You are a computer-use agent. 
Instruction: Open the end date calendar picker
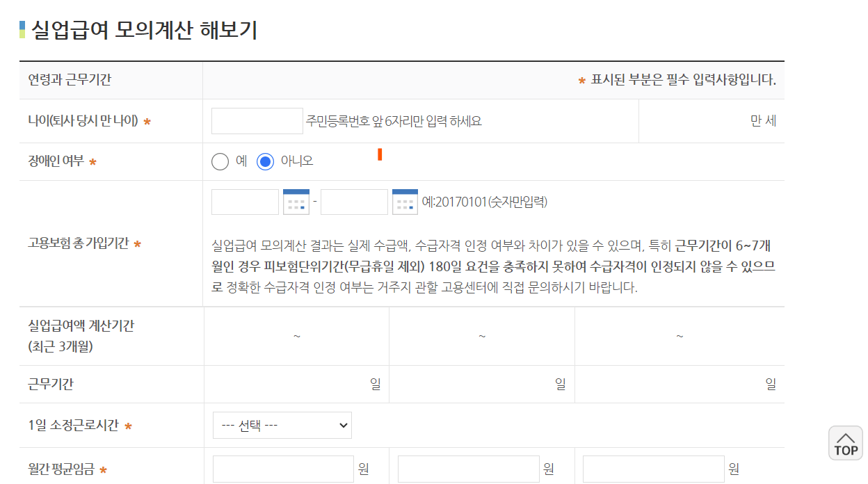(405, 202)
